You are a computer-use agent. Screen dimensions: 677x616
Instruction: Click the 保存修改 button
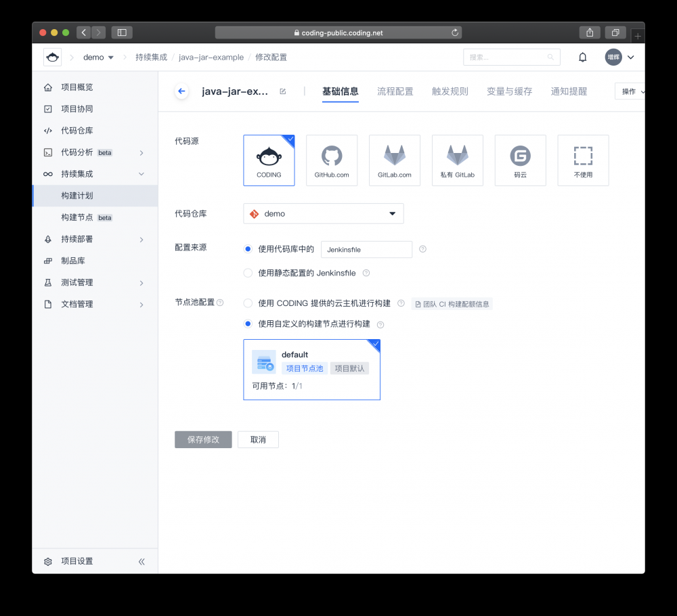click(203, 439)
